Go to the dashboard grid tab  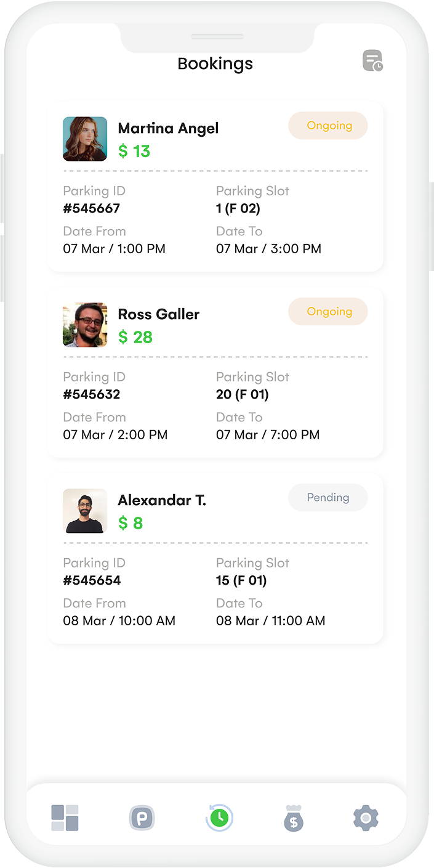pyautogui.click(x=65, y=817)
